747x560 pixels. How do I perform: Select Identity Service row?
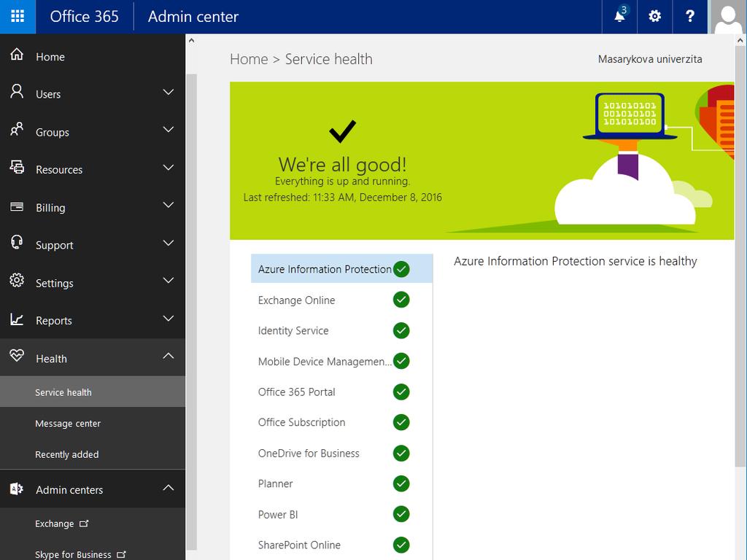tap(341, 330)
